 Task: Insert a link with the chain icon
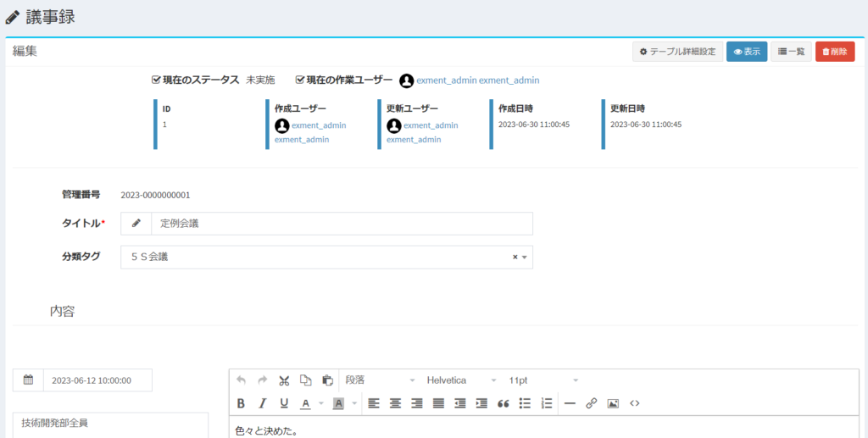click(x=591, y=404)
